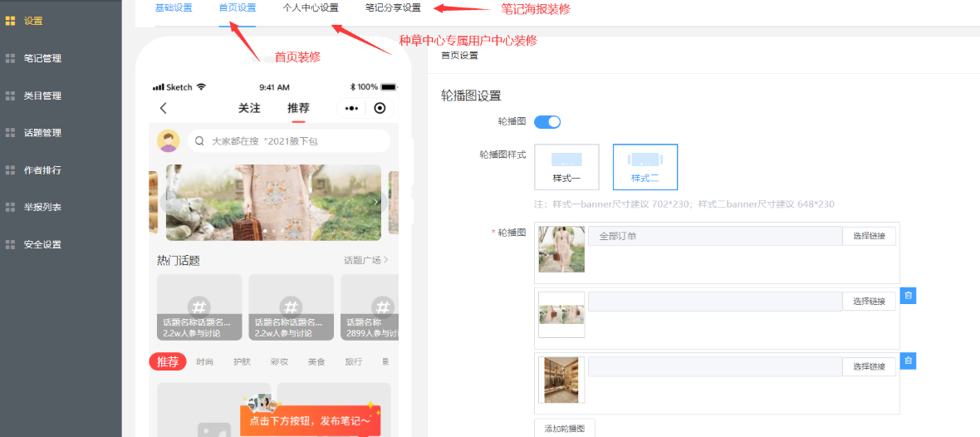
Task: Click the 作者排行 grid icon
Action: click(x=10, y=170)
